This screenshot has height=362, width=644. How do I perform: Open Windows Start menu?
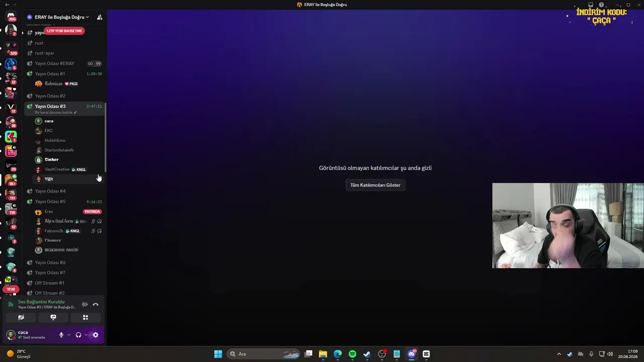pos(218,354)
